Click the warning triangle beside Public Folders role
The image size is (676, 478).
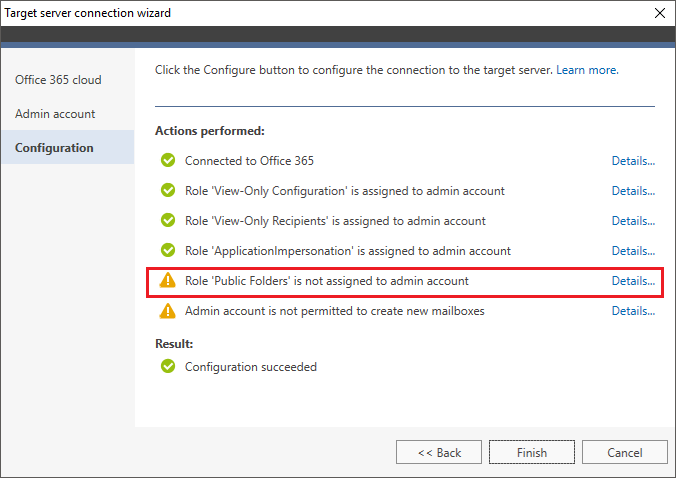(168, 280)
